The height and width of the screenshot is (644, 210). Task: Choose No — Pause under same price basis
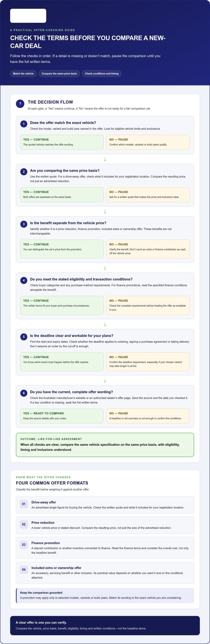pyautogui.click(x=148, y=195)
